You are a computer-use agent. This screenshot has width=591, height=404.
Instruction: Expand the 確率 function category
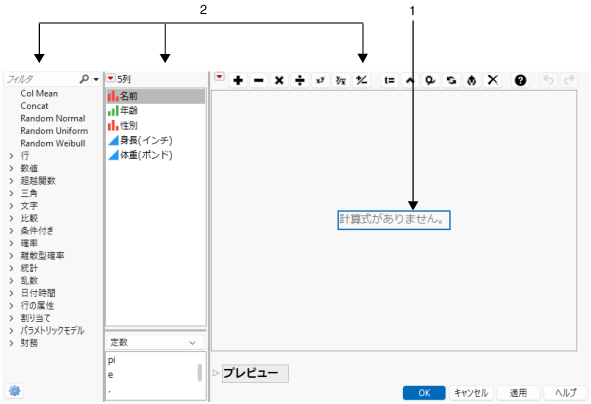coord(11,243)
